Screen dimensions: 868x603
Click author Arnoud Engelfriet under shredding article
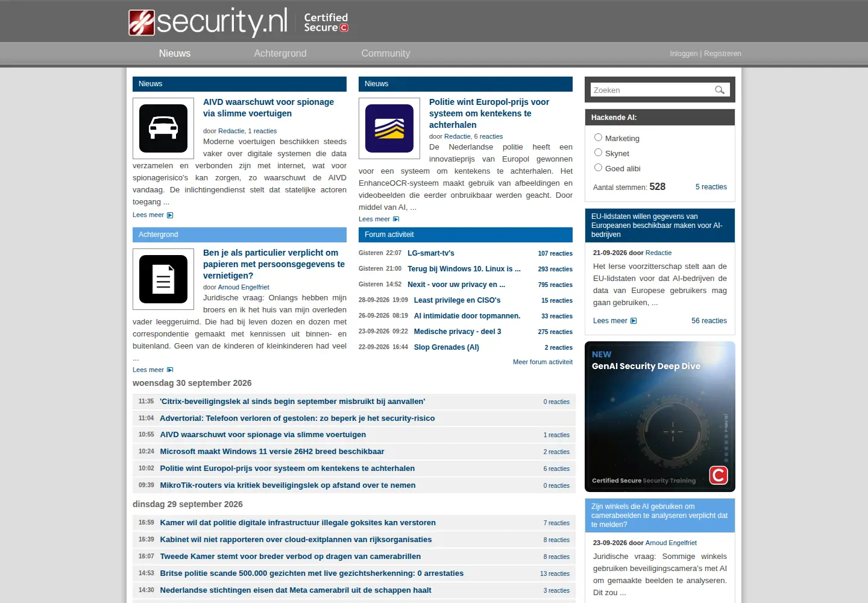[x=244, y=288]
